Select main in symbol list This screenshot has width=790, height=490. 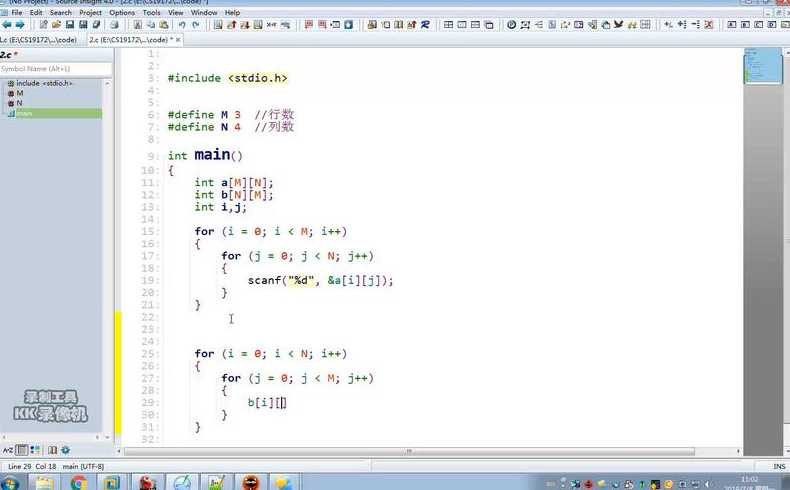pyautogui.click(x=54, y=113)
